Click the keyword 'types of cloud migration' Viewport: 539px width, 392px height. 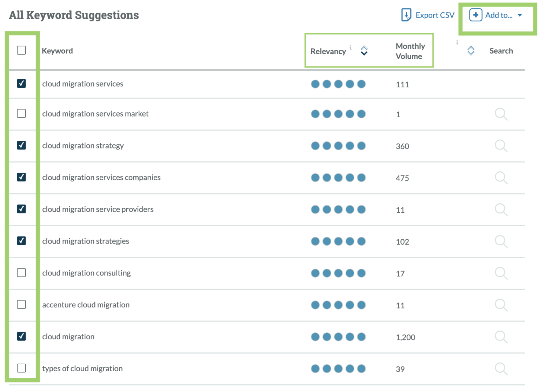[x=82, y=368]
